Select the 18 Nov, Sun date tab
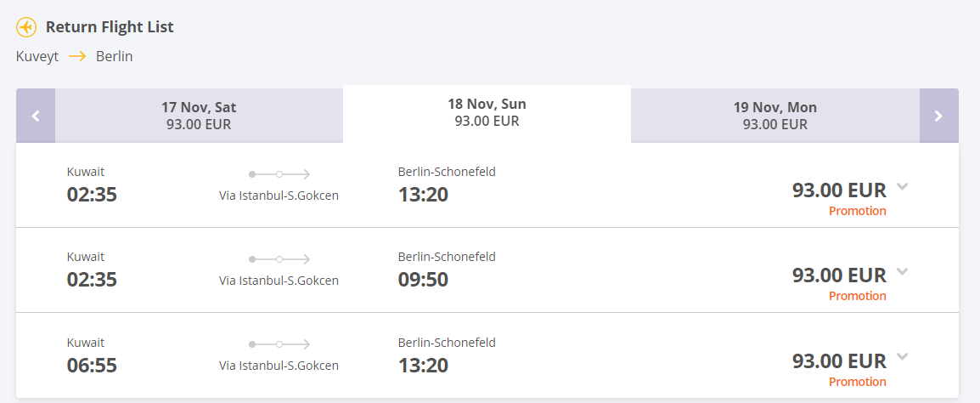Screen dimensions: 980x403 click(x=487, y=112)
